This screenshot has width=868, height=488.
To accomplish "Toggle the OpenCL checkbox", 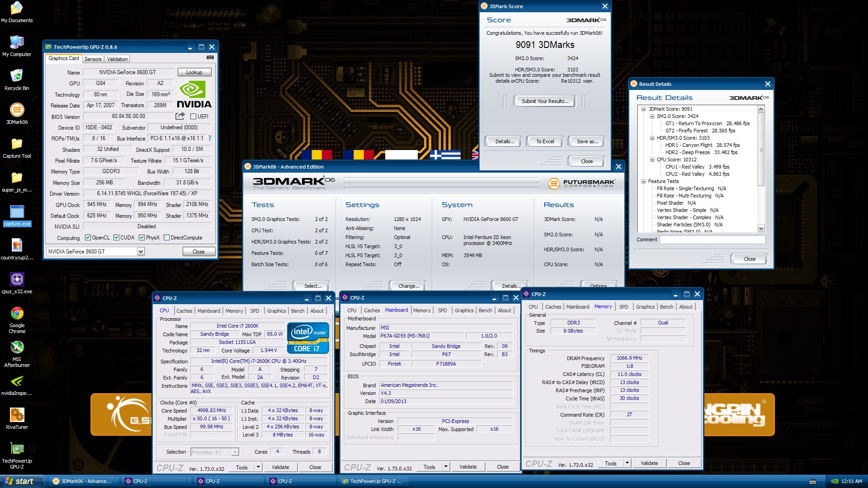I will click(x=88, y=238).
